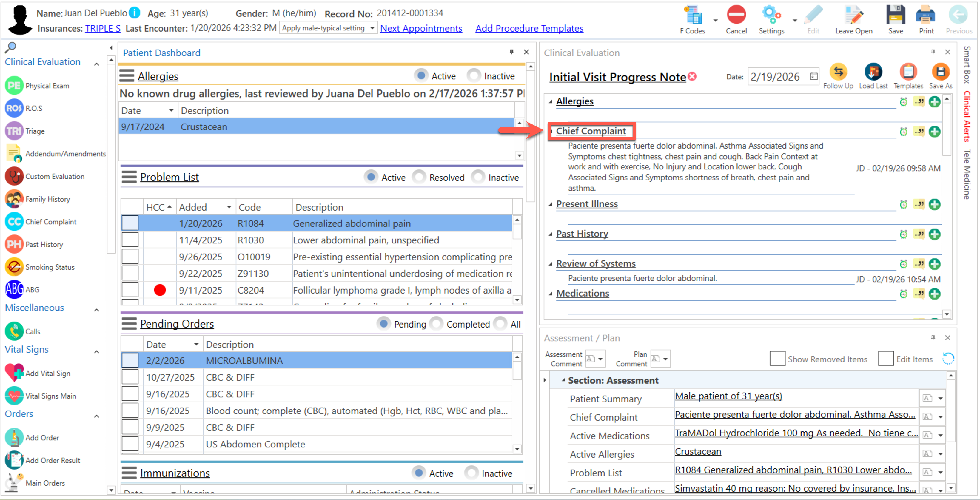Viewport: 980px width, 500px height.
Task: Click the Triage sidebar icon
Action: point(14,131)
